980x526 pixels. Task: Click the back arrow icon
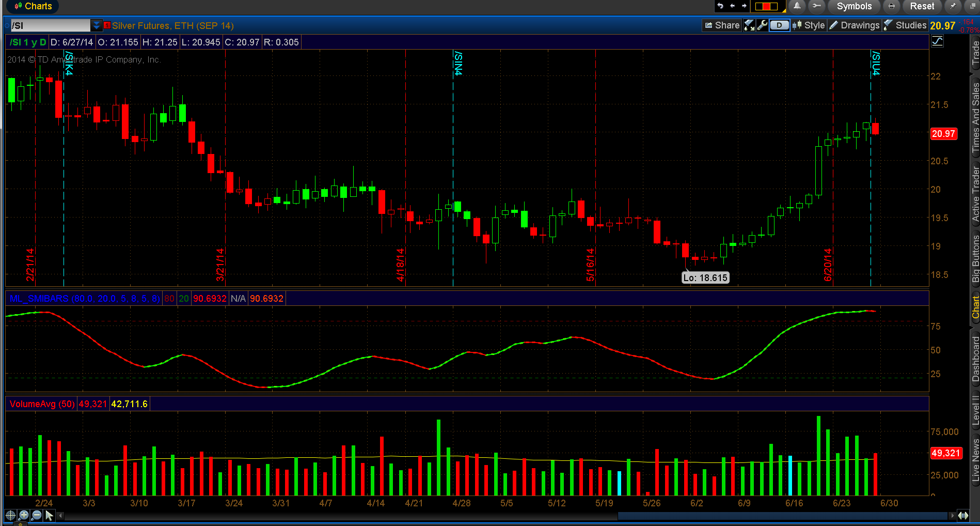(732, 6)
